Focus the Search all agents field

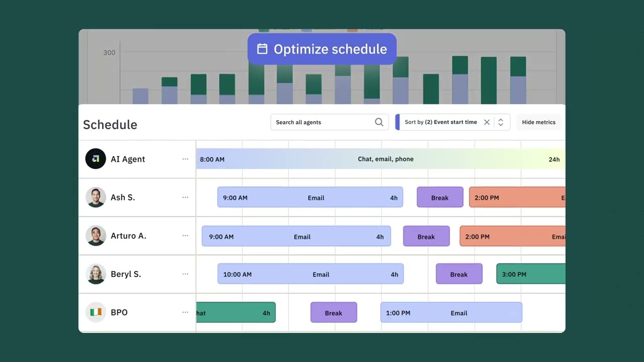coord(330,122)
